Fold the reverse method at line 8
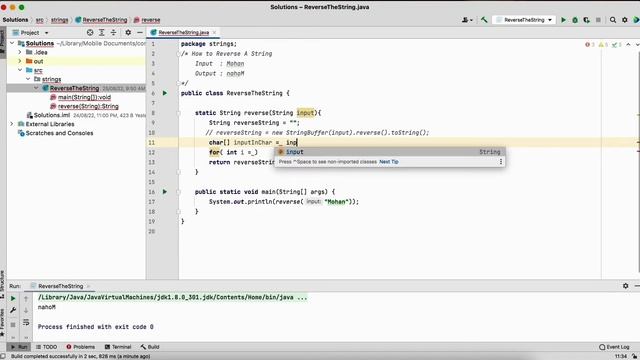640x360 pixels. pyautogui.click(x=178, y=113)
